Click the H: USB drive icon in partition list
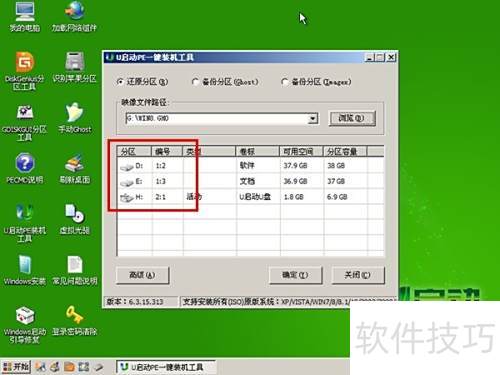 127,198
